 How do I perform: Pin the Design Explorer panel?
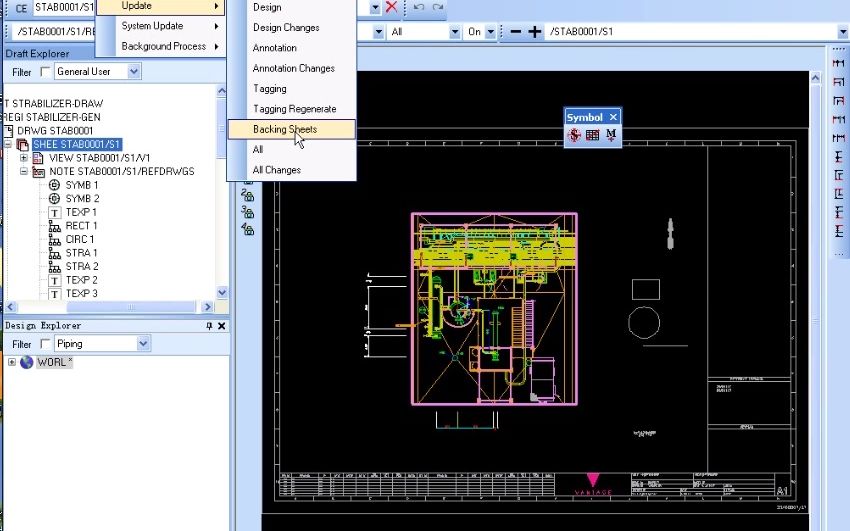(x=209, y=326)
